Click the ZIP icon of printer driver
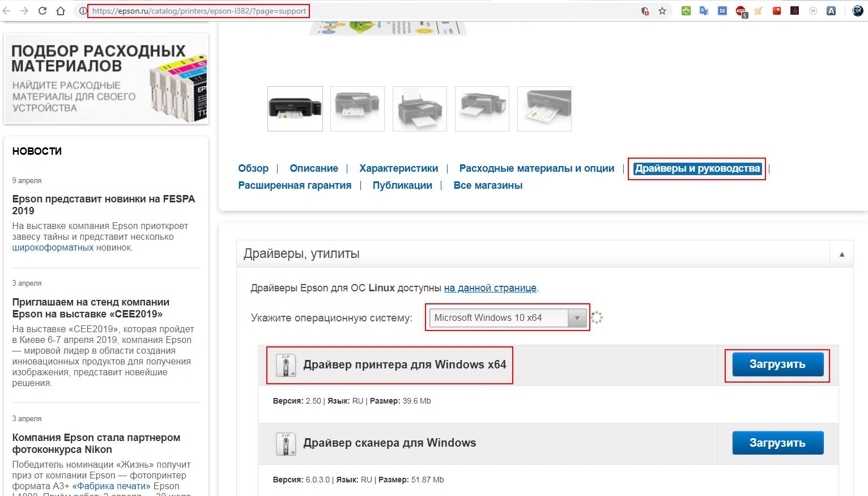The image size is (868, 496). coord(286,365)
